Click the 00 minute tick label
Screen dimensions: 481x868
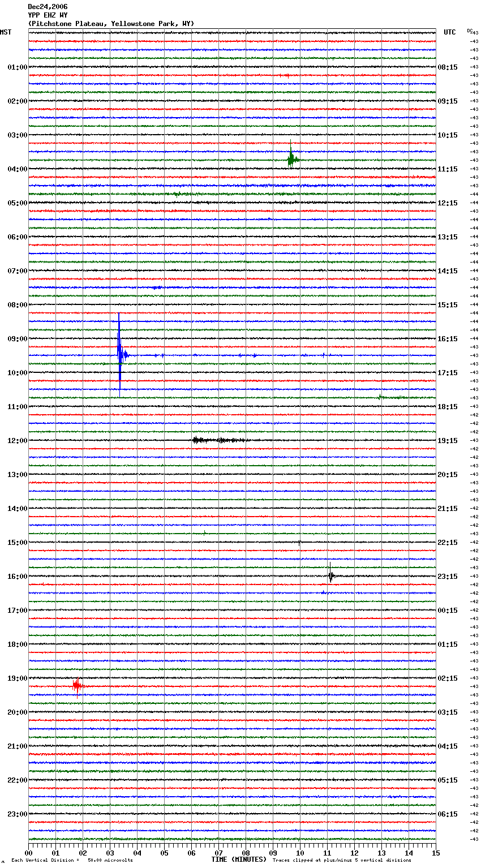[28, 853]
